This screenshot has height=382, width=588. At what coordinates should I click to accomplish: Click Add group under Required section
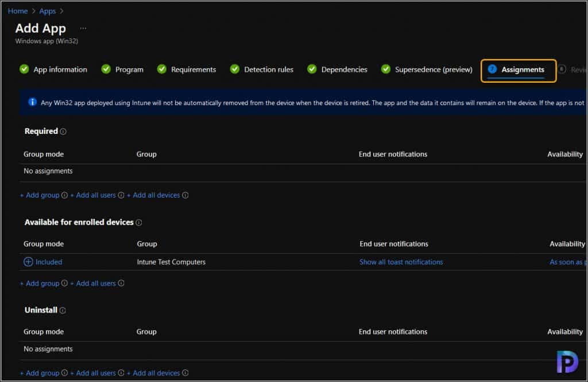coord(40,195)
